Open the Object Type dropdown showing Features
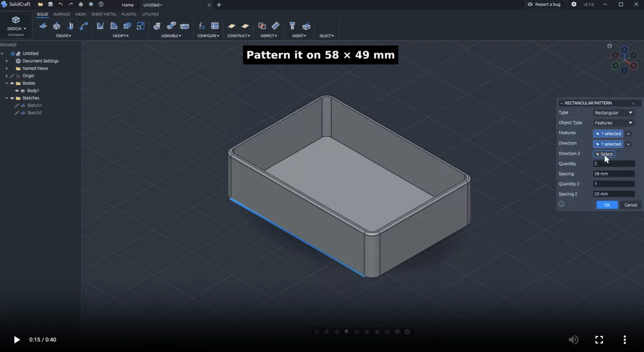Image resolution: width=644 pixels, height=352 pixels. point(614,123)
